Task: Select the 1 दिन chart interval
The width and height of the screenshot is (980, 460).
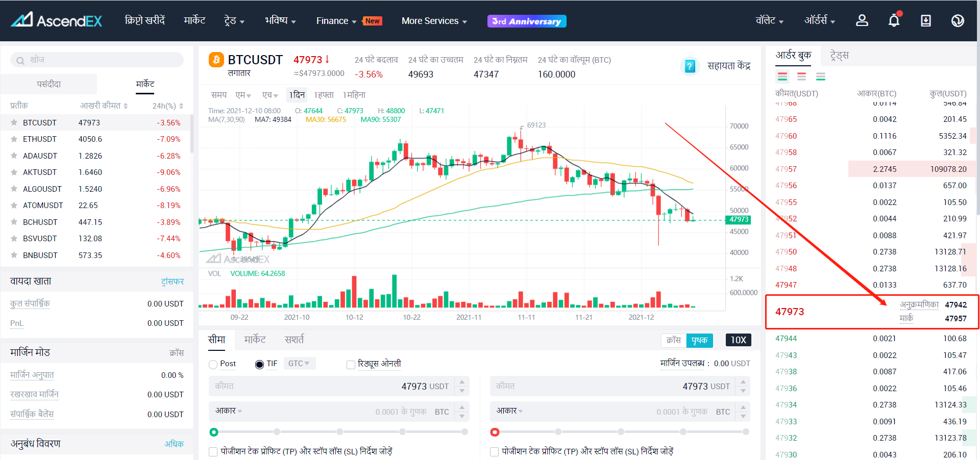Action: point(297,95)
